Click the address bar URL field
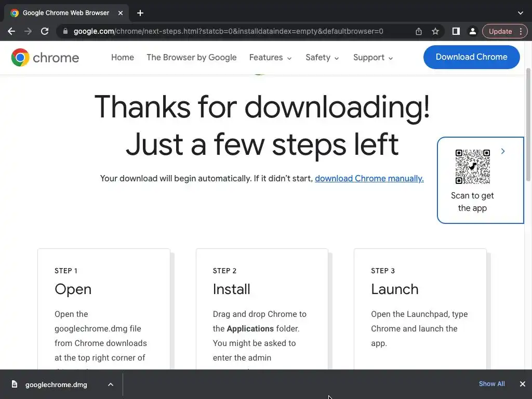532x399 pixels. [x=229, y=31]
